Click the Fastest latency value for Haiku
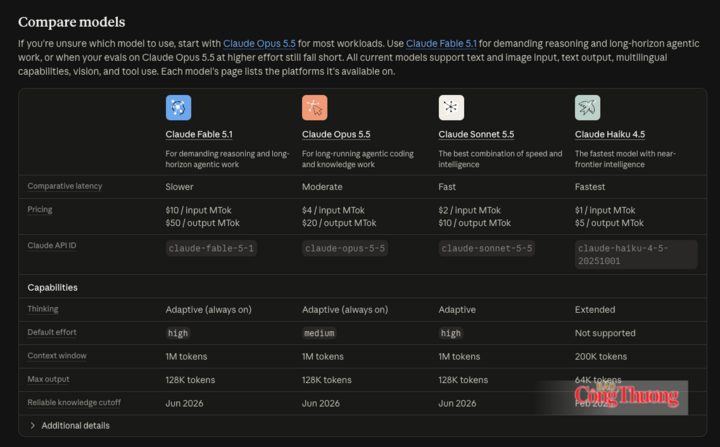Screen dimensions: 720x447 [x=590, y=187]
